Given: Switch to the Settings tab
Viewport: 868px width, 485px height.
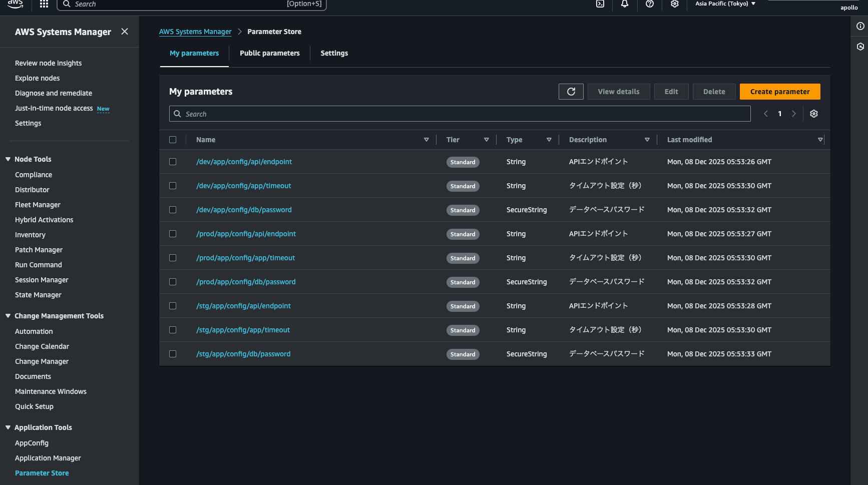Looking at the screenshot, I should click(334, 53).
